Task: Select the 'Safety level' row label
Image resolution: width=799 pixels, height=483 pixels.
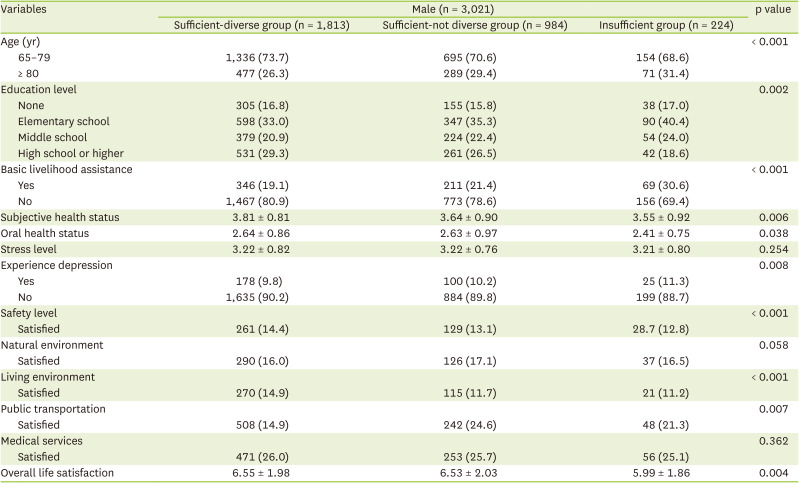Action: coord(29,313)
